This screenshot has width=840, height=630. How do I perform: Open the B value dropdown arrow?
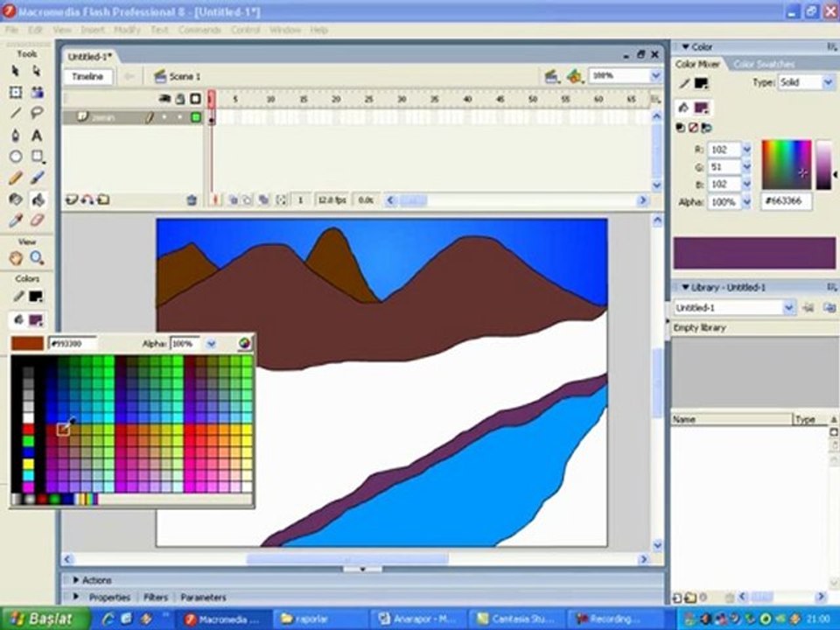pyautogui.click(x=746, y=185)
